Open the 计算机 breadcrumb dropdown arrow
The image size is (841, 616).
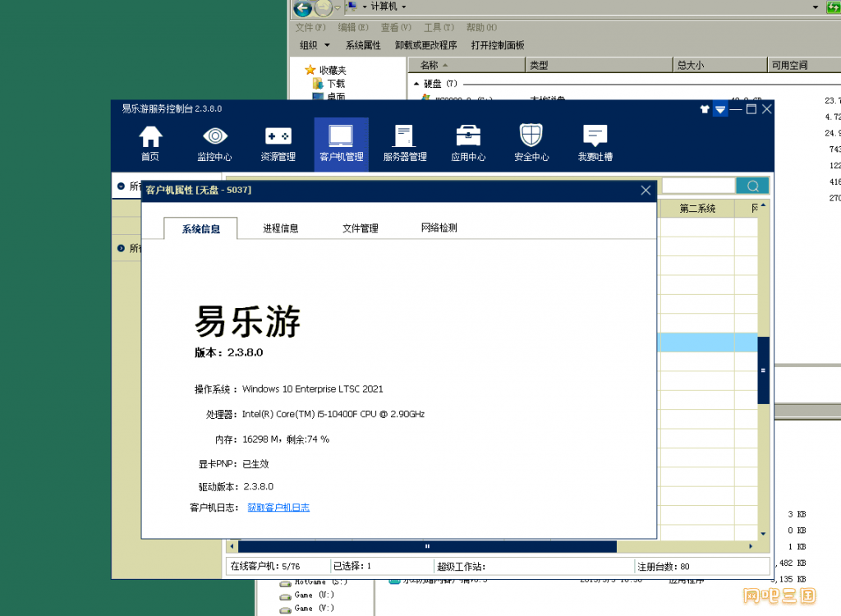(x=404, y=7)
